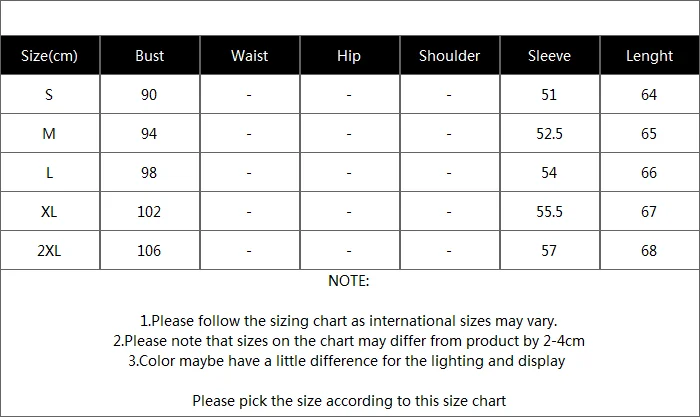Click the Size(cm) column header
Image resolution: width=700 pixels, height=417 pixels.
50,55
